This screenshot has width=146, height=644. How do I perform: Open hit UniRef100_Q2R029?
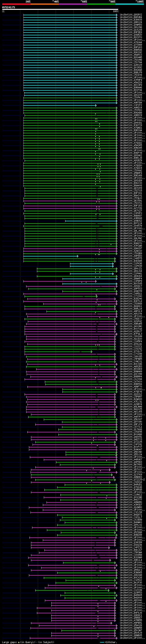point(131,65)
